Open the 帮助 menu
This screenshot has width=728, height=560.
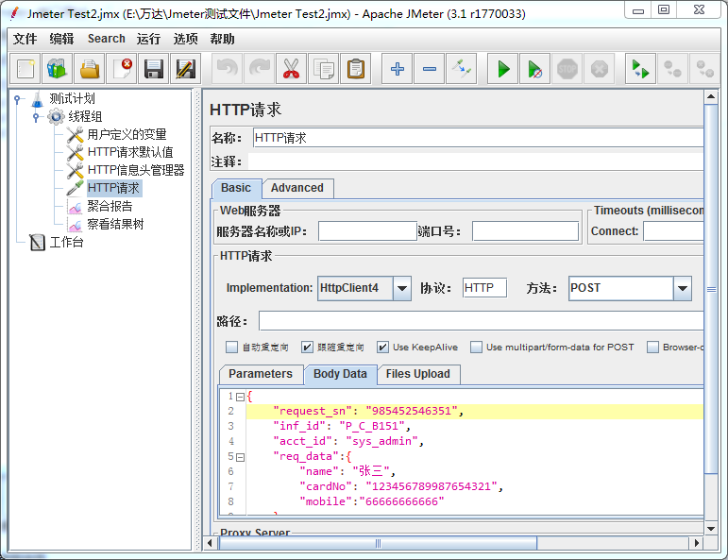coord(222,39)
